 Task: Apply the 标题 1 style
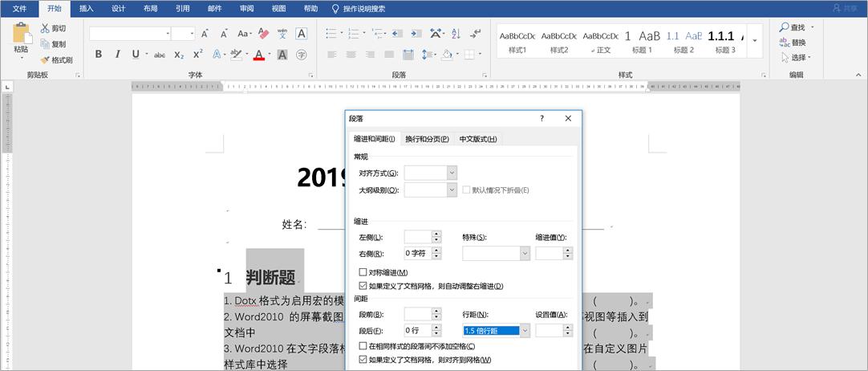[x=642, y=40]
